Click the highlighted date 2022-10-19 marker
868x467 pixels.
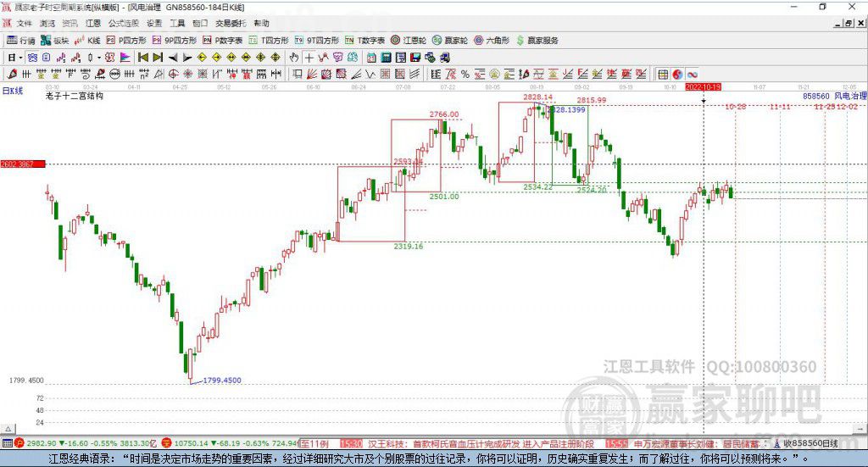click(703, 87)
